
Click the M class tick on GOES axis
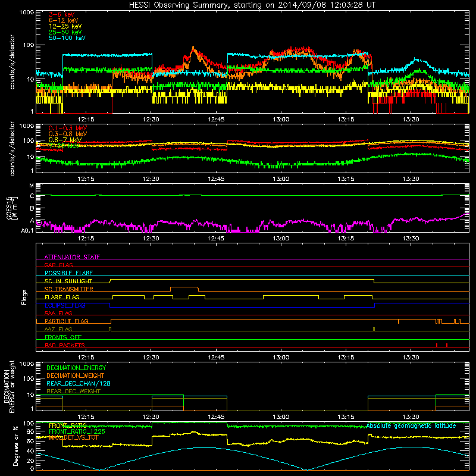click(x=32, y=186)
